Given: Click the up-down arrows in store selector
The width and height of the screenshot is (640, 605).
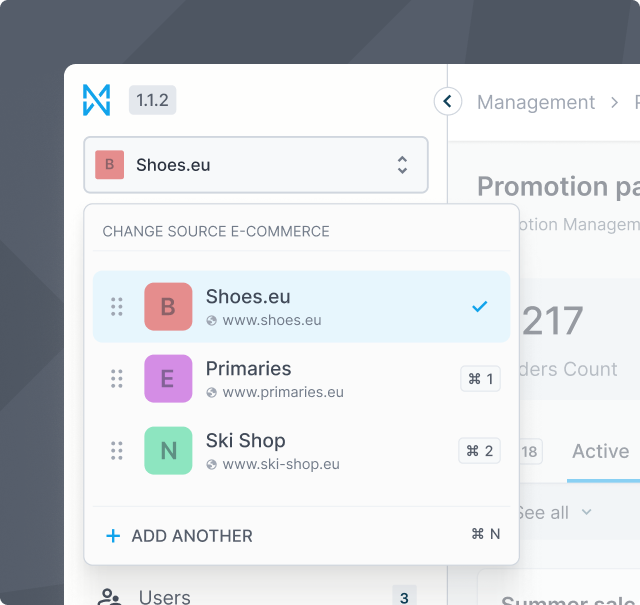Looking at the screenshot, I should pos(402,165).
